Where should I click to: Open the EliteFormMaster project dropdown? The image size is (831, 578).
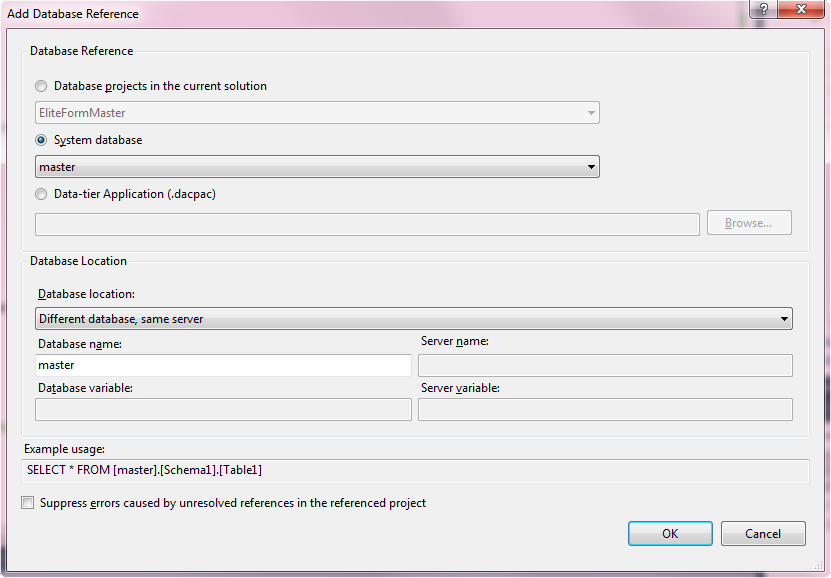(317, 113)
